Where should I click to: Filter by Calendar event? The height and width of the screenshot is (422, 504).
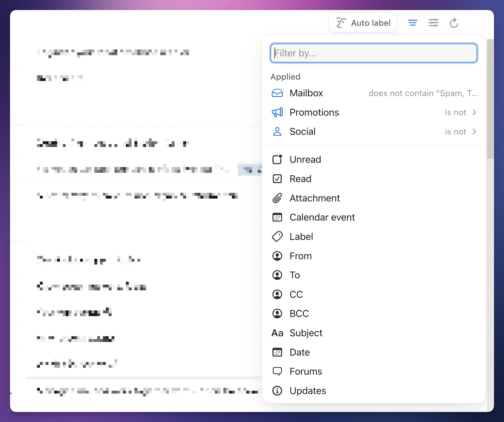374,217
